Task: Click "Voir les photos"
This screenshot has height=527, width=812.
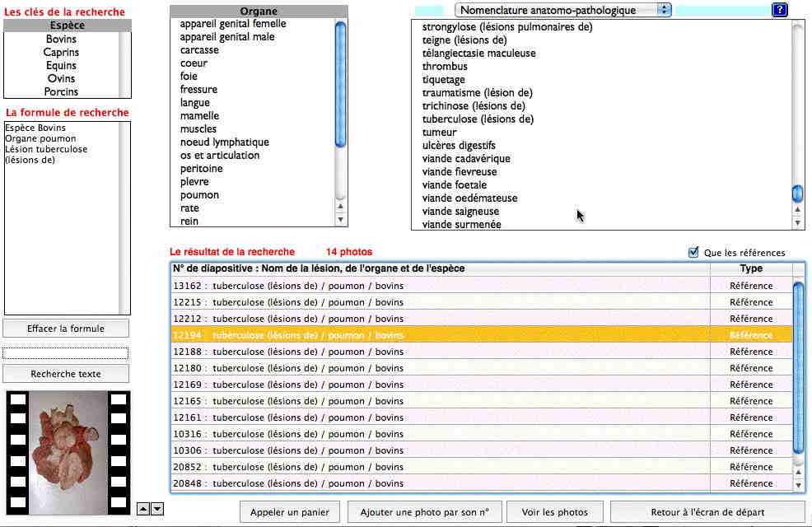Action: [x=555, y=511]
